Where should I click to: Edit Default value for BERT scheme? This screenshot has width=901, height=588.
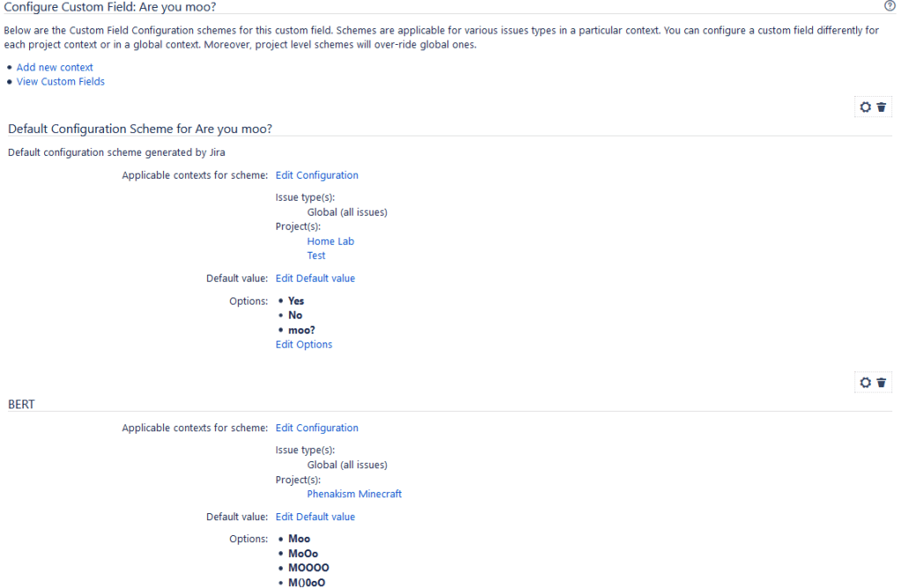pyautogui.click(x=315, y=517)
